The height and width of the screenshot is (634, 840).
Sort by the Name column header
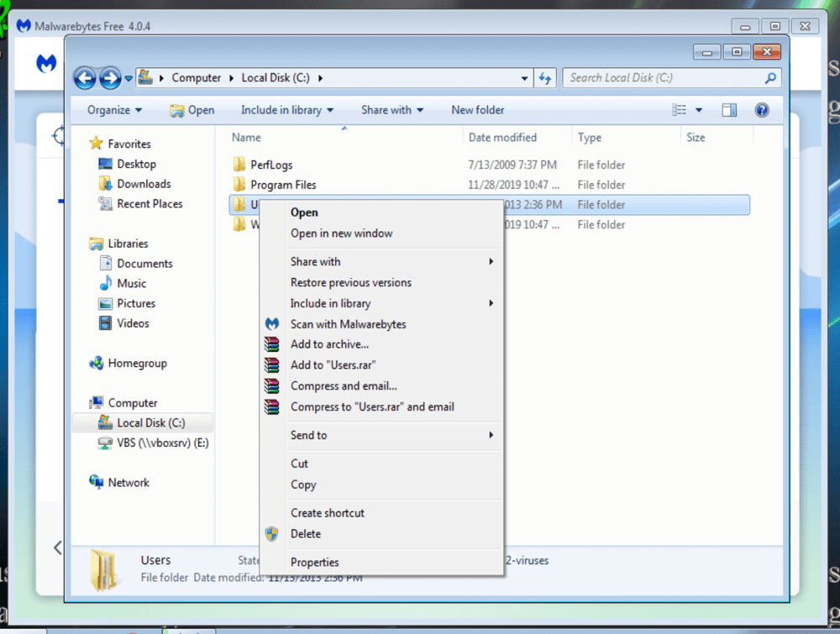246,138
